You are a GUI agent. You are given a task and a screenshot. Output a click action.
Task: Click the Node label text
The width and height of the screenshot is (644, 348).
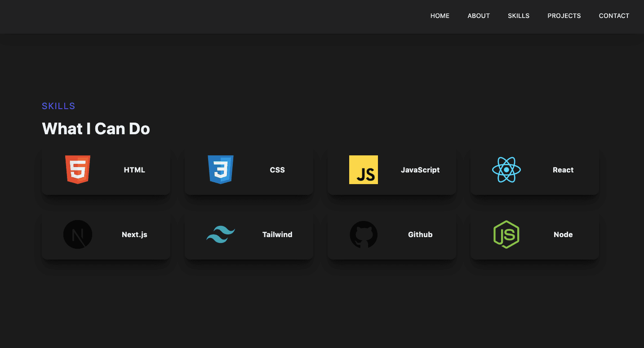(563, 234)
